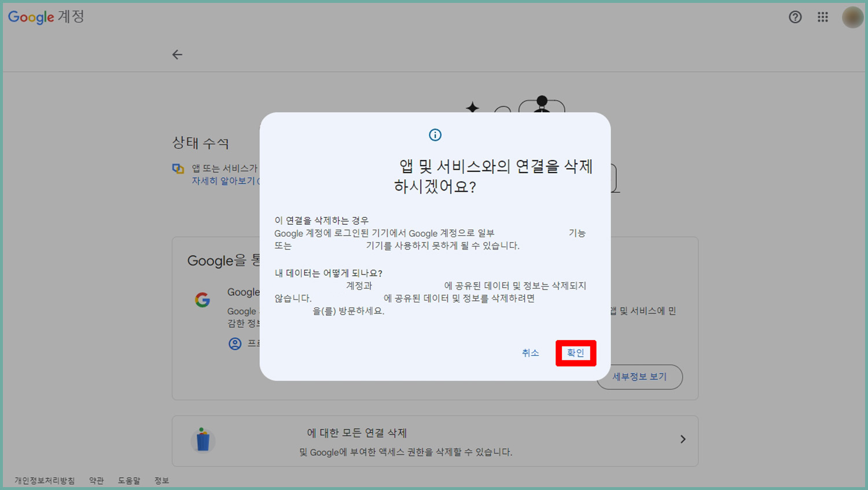
Task: Click the Google 계정 logo
Action: [46, 17]
